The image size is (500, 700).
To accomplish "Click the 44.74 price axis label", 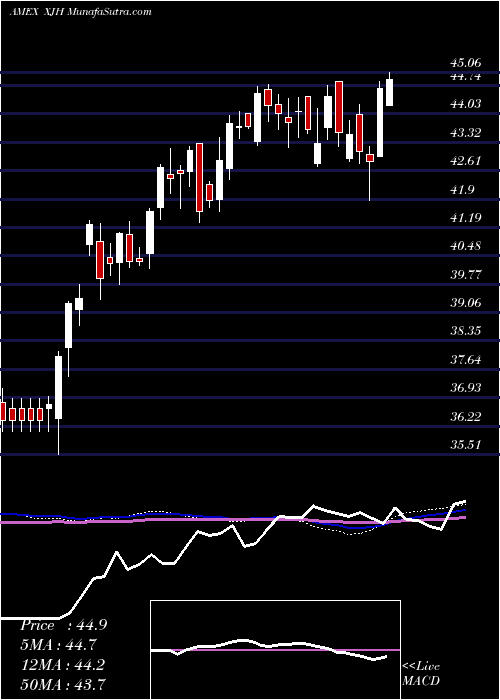I will click(x=466, y=76).
